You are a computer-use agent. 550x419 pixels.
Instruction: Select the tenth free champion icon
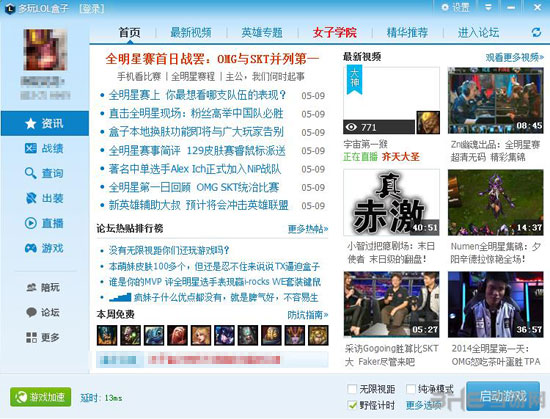click(318, 335)
